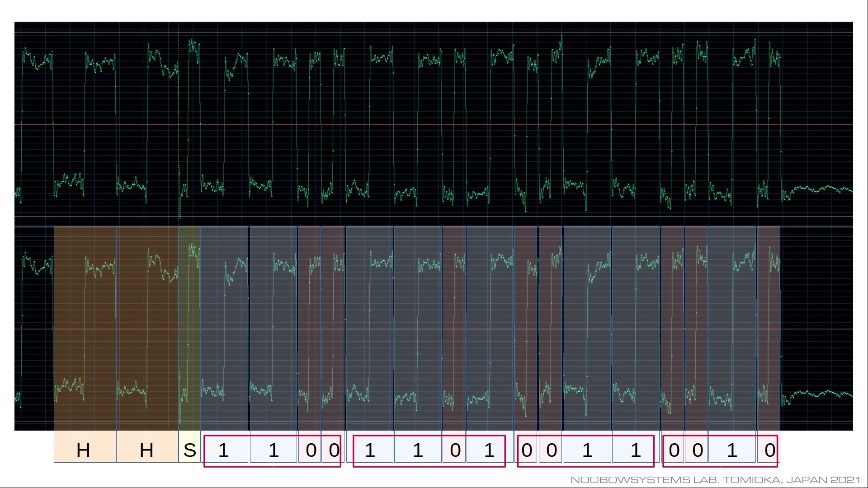Select the second 0 in the 0010 group

(x=697, y=446)
